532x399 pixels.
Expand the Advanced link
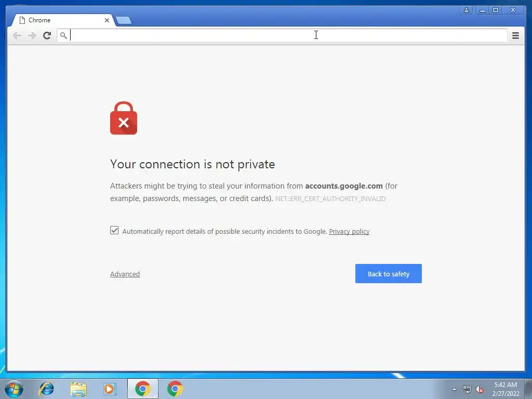pos(125,274)
